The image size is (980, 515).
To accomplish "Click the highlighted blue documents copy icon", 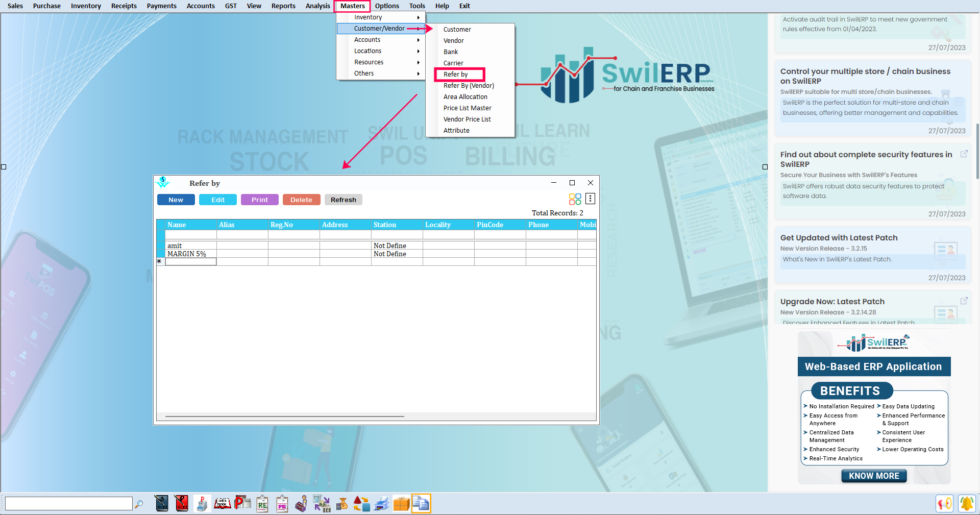I will pos(421,504).
